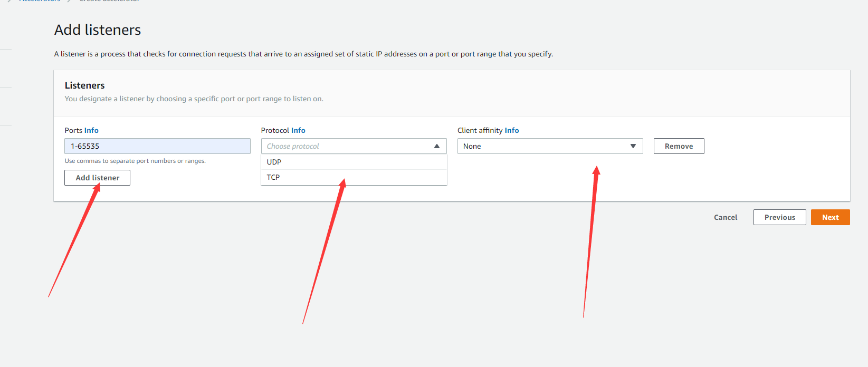
Task: Focus the Ports field showing 1-65535
Action: click(x=157, y=146)
